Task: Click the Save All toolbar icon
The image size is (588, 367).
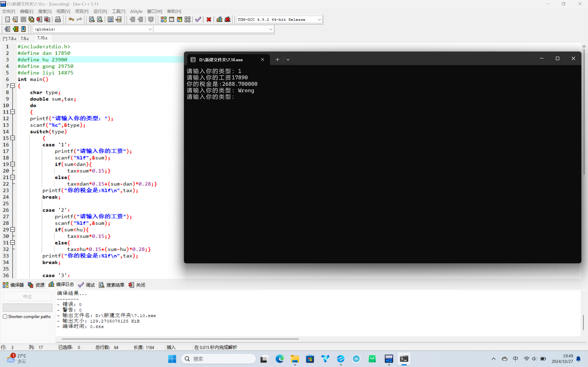Action: [x=31, y=19]
